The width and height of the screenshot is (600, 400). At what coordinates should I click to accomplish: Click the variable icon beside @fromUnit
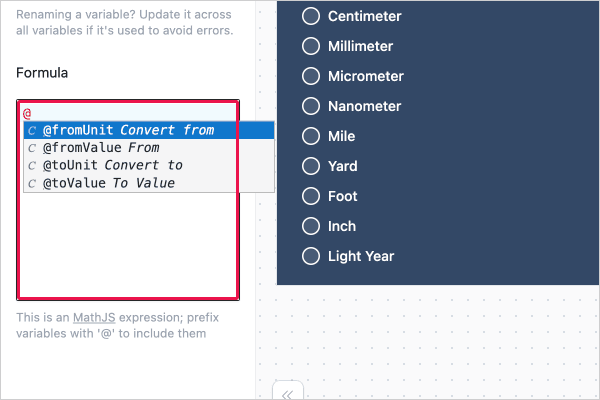tap(32, 131)
